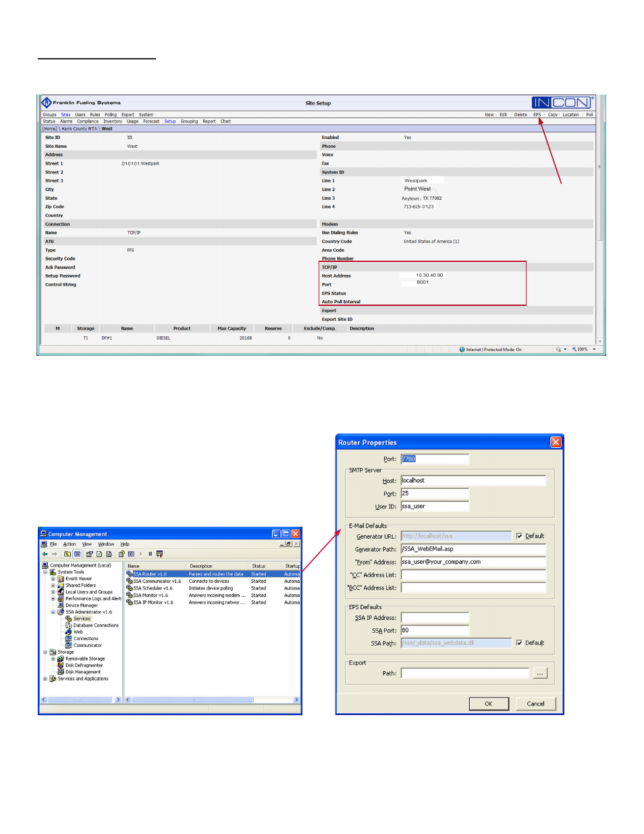The image size is (644, 834).
Task: Open Help menu in Computer Management
Action: [x=125, y=544]
